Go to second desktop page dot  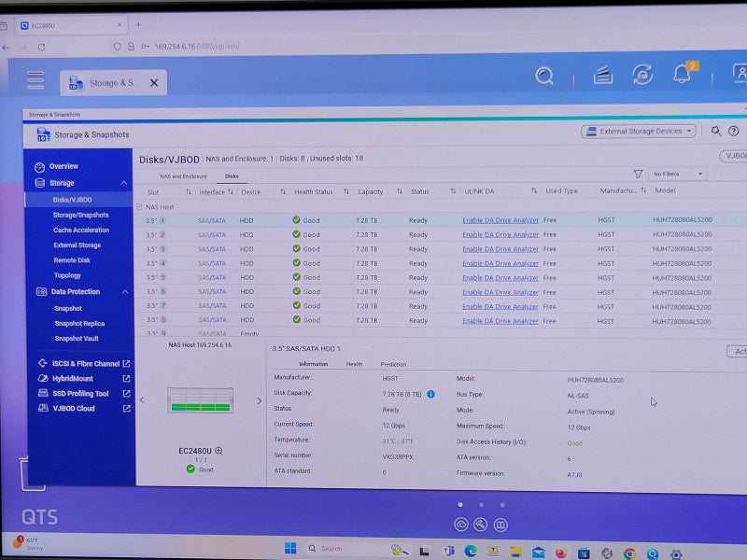coord(481,505)
